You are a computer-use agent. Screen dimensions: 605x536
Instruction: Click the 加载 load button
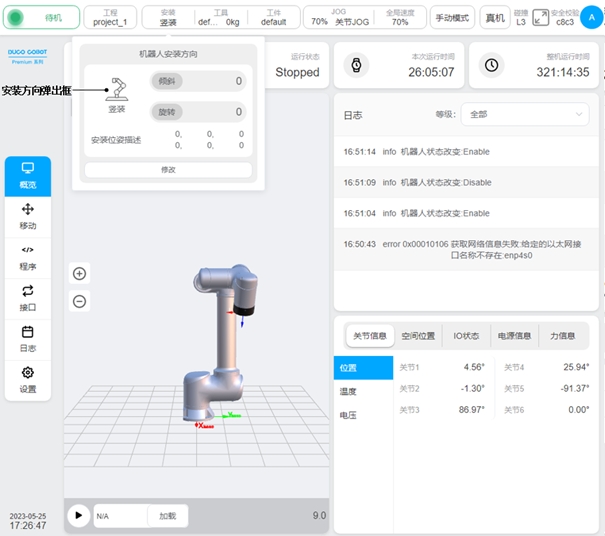coord(167,516)
